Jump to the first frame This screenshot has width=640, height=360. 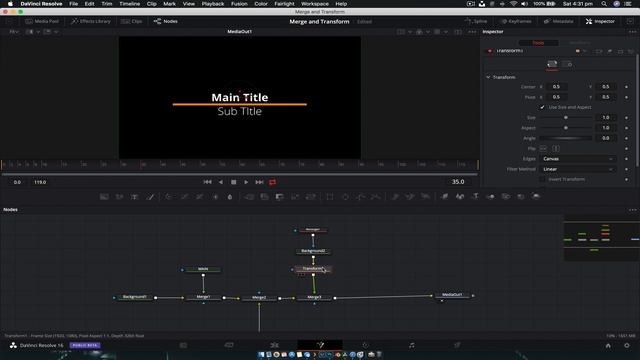tap(207, 182)
